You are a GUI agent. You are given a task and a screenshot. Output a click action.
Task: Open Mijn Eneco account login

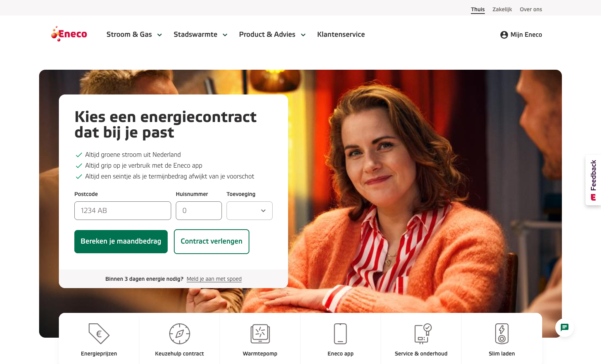521,34
